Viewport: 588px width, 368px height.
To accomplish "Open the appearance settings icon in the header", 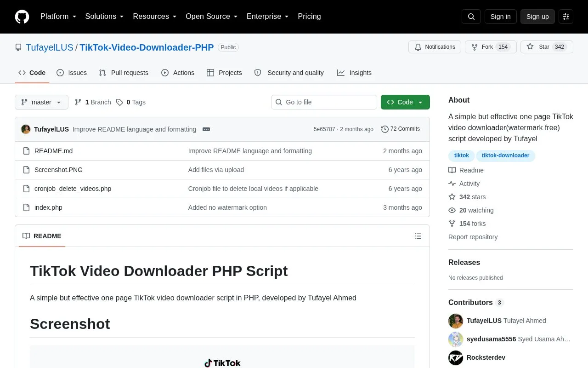I will coord(566,17).
